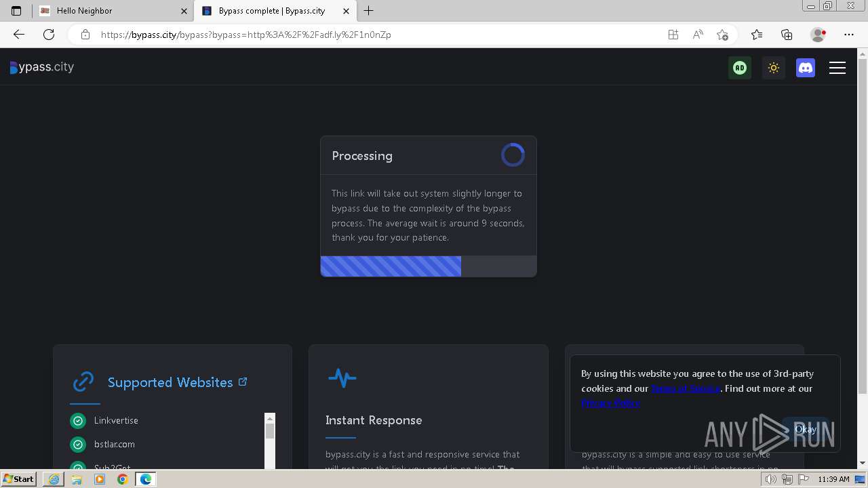Open the apps/extensions grid icon in address bar
Viewport: 868px width, 488px height.
tap(673, 35)
